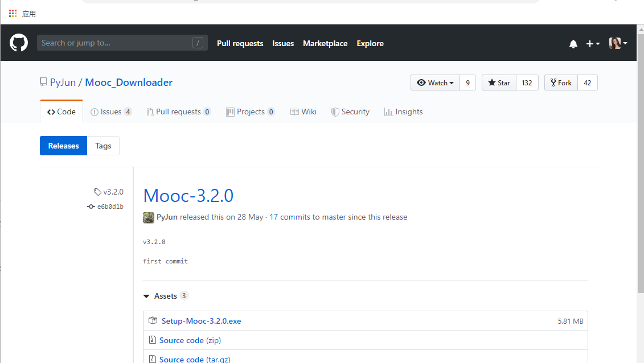Click PyJun's avatar in release info
The image size is (644, 363).
pyautogui.click(x=148, y=217)
